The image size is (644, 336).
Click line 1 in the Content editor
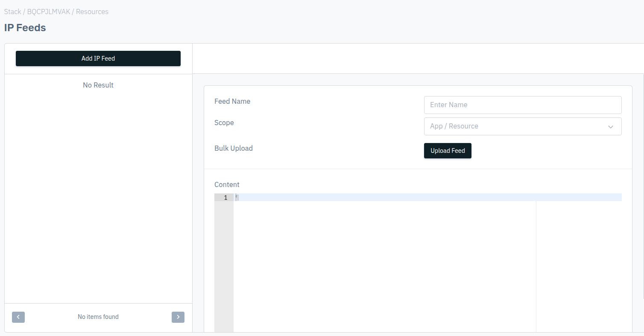click(x=427, y=197)
